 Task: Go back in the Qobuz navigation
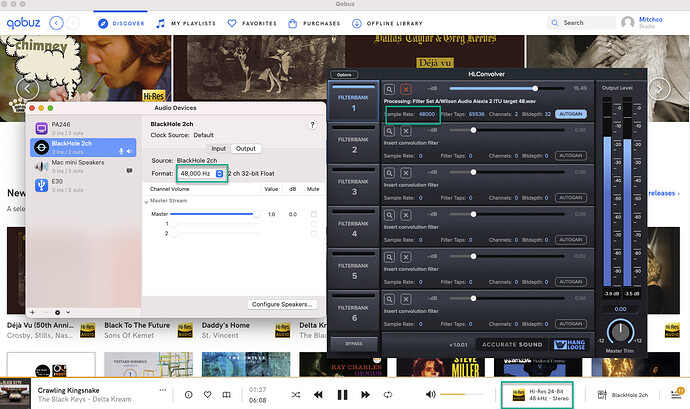coord(56,23)
